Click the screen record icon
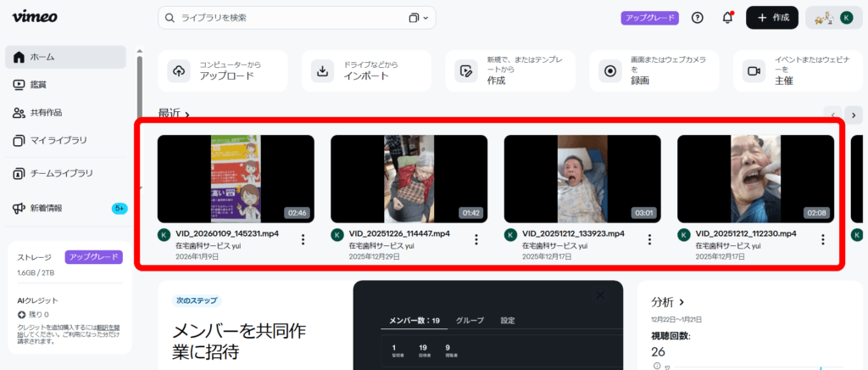The image size is (868, 370). [609, 70]
